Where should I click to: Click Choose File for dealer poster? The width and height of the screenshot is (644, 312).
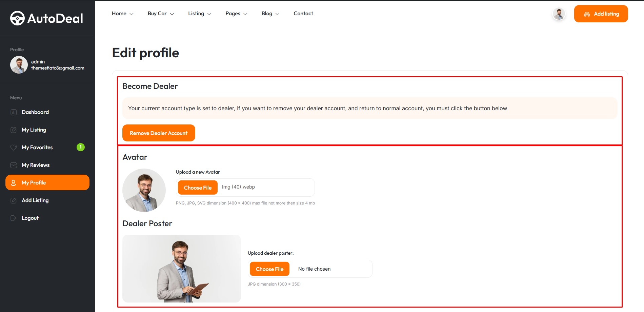coord(269,269)
